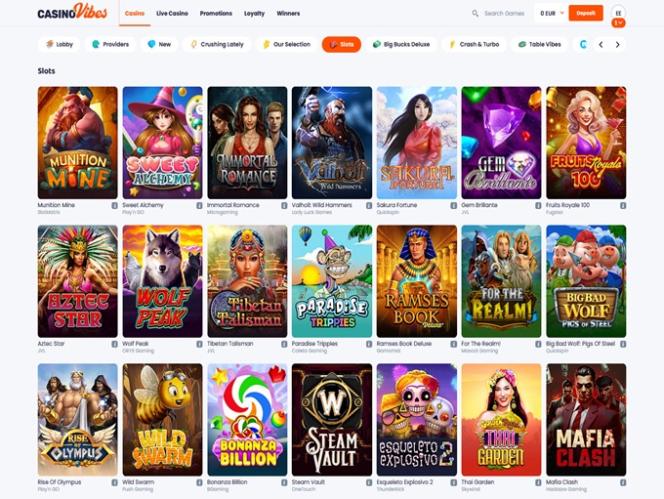Open info icon beside Munition Mine

coord(115,205)
